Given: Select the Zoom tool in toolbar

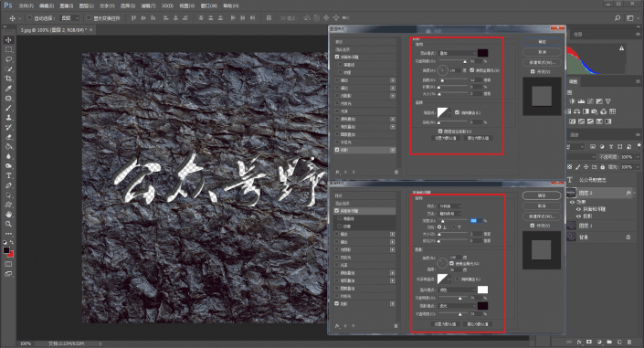Looking at the screenshot, I should 8,224.
